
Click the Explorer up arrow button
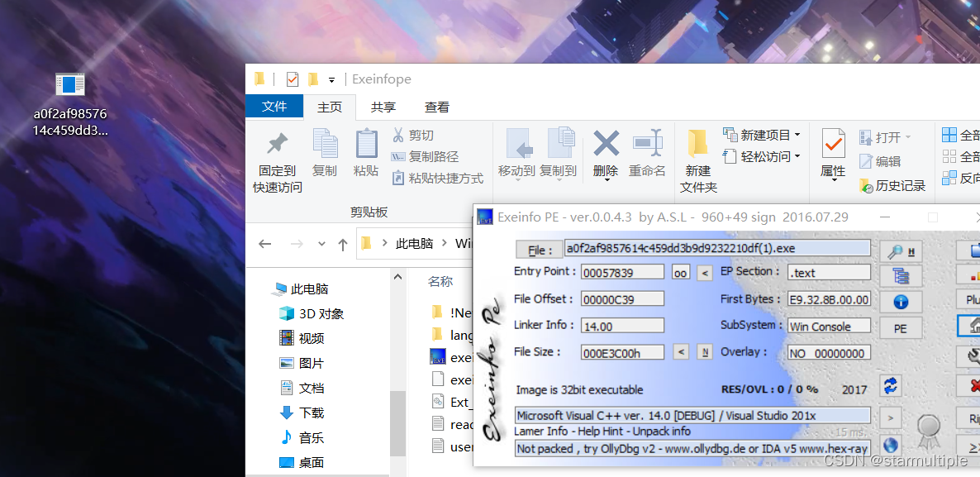tap(342, 244)
